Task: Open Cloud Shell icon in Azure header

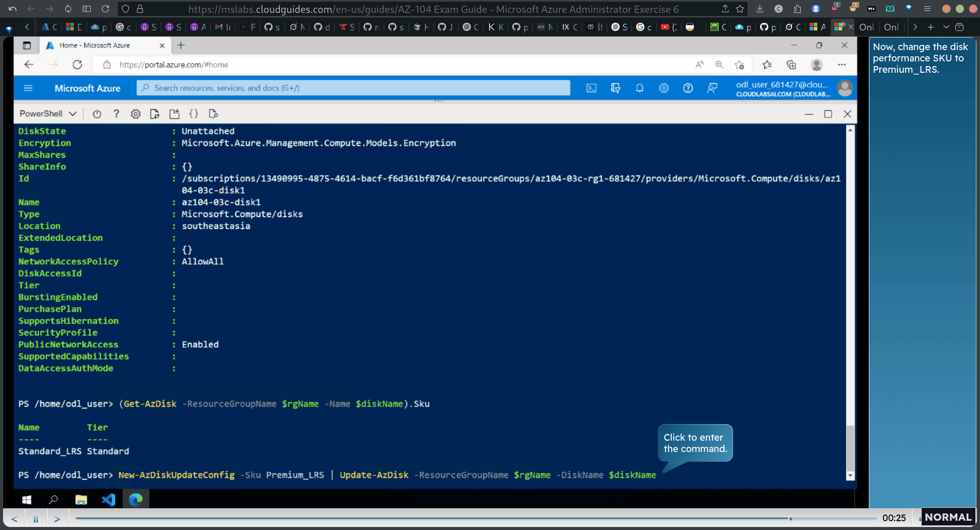Action: click(591, 88)
